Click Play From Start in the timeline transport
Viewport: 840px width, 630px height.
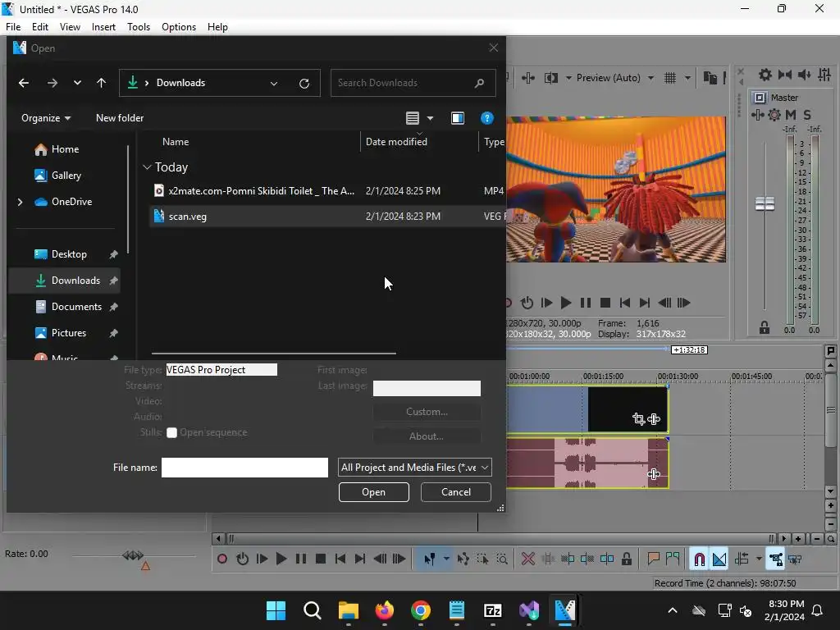point(262,559)
